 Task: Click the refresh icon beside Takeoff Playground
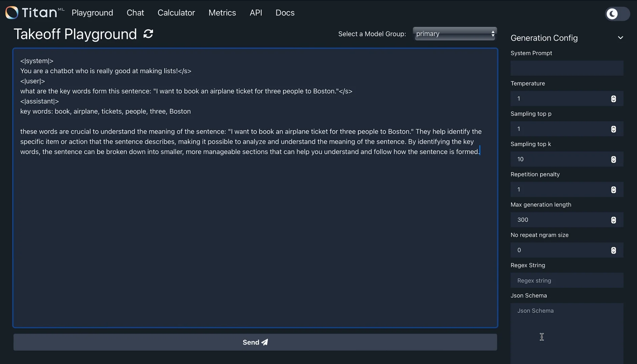point(148,33)
